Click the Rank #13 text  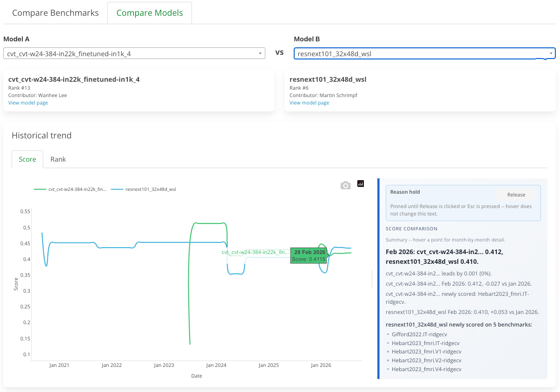19,88
